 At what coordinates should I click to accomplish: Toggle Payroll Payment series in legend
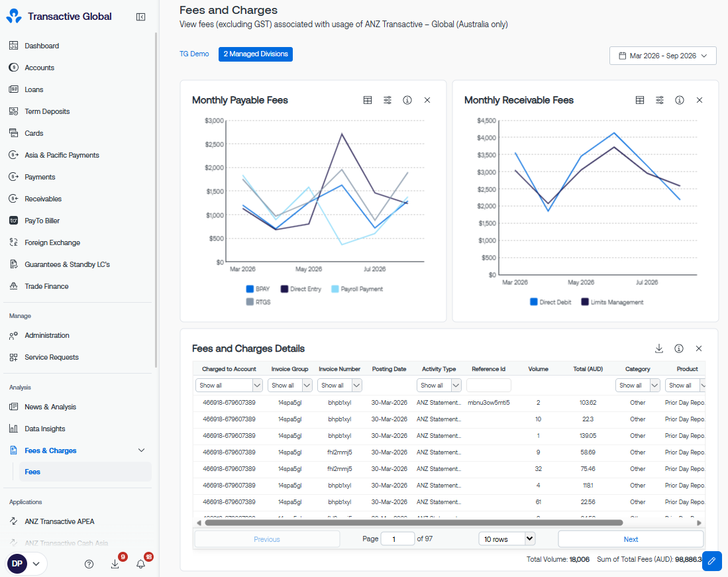pyautogui.click(x=357, y=289)
